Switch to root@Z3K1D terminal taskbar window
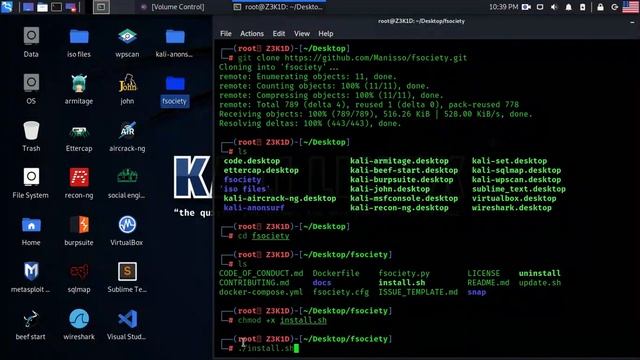 [x=278, y=7]
